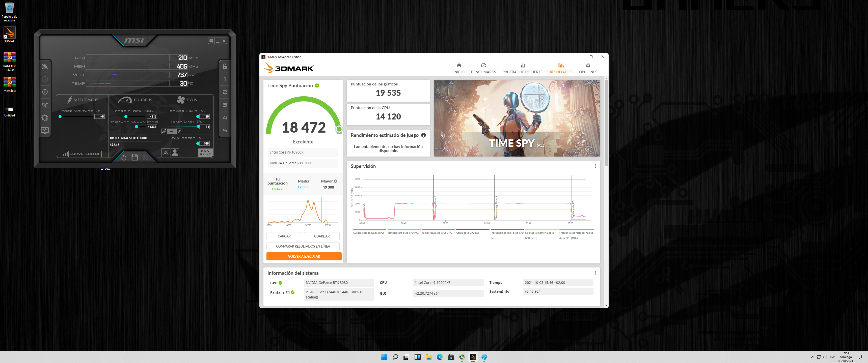Open the information icon in Afterburner sidebar
The height and width of the screenshot is (363, 868).
(45, 92)
